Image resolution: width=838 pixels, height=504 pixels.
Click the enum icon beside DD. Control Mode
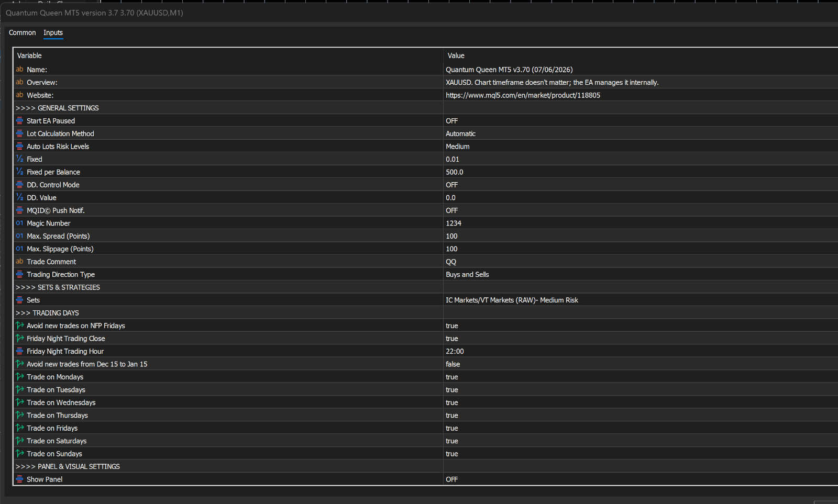coord(19,185)
